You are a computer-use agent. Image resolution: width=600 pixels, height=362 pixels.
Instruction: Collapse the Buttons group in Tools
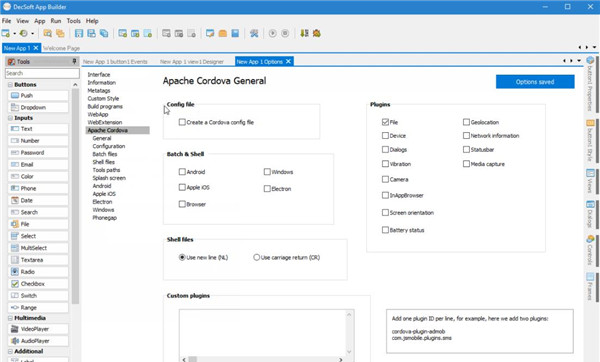tap(10, 85)
